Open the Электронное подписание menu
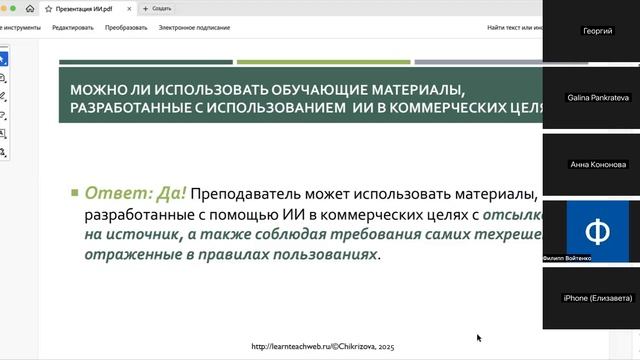The width and height of the screenshot is (640, 360). click(194, 28)
